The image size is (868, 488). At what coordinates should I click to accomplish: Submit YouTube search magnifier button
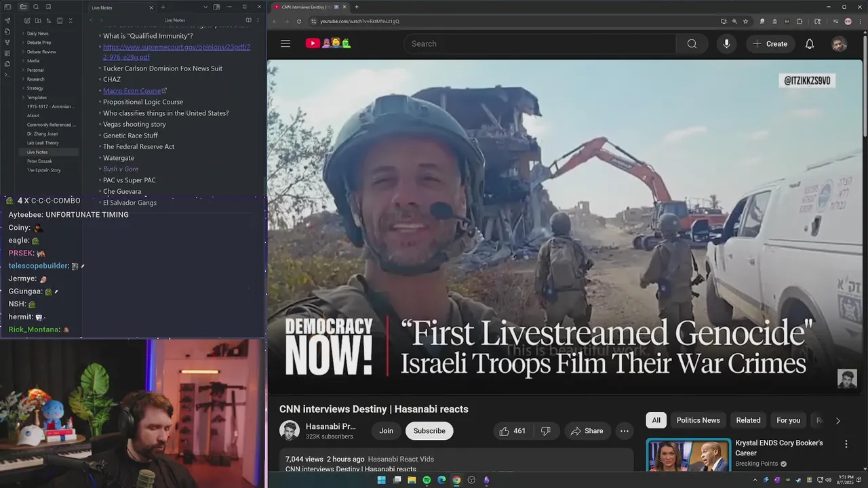pos(692,43)
